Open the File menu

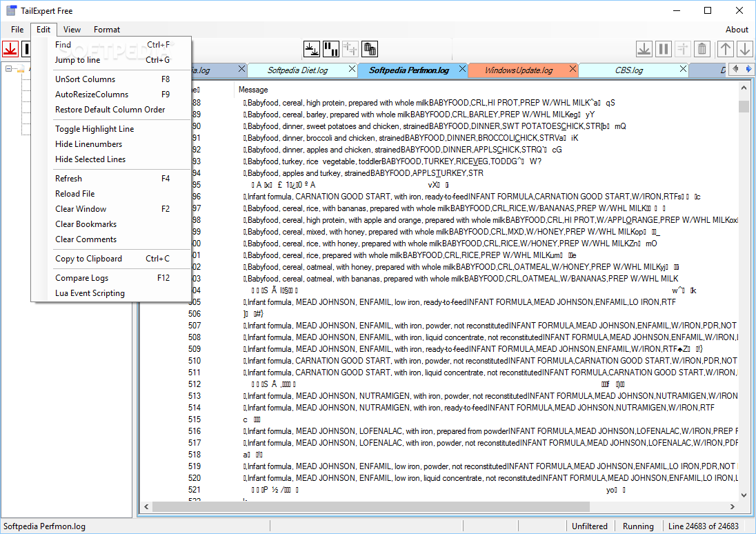[17, 30]
